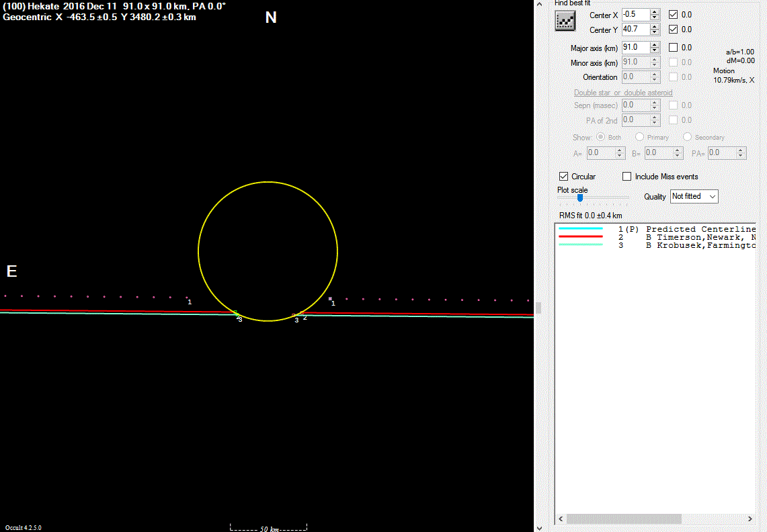Screen dimensions: 767x532
Task: Click the Occult 4.2.5.0 version label
Action: click(23, 527)
